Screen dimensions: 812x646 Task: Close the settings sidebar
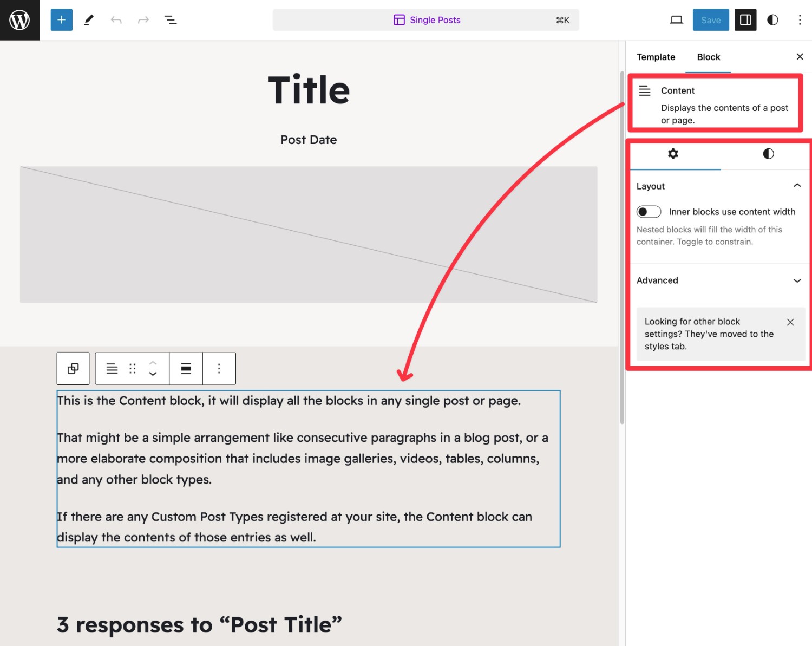pyautogui.click(x=800, y=57)
